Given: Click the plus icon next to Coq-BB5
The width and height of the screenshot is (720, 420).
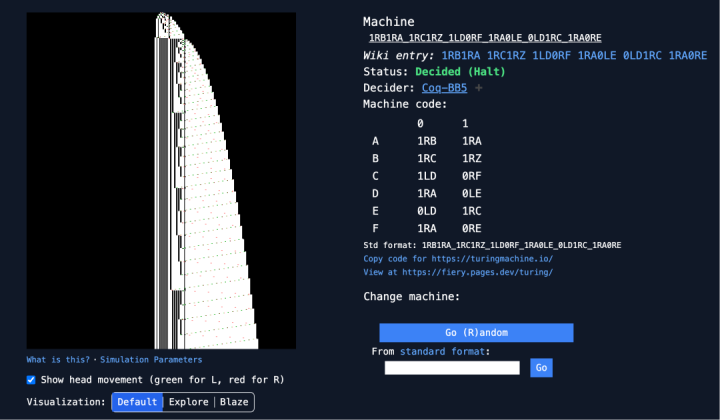Looking at the screenshot, I should 479,88.
